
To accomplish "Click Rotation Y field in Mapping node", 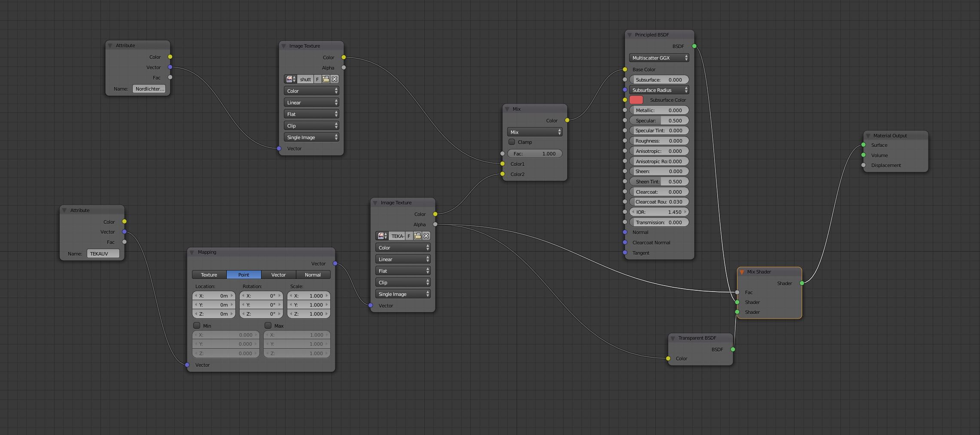I will coord(261,304).
